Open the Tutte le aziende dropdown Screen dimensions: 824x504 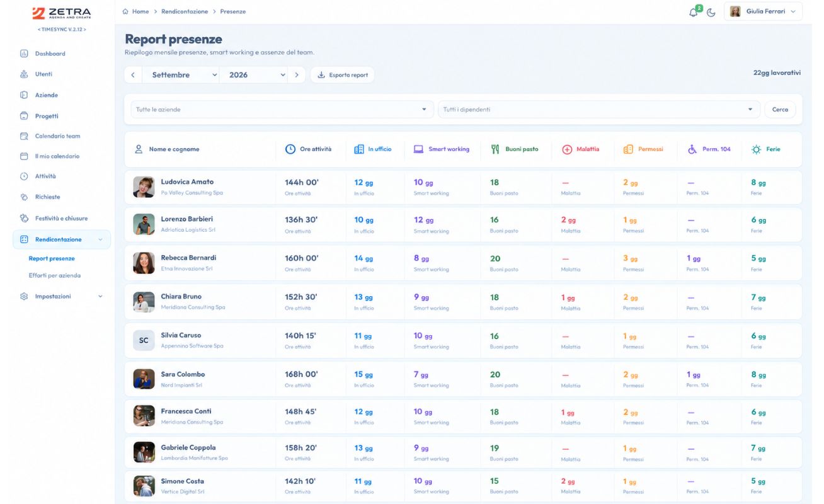click(x=282, y=110)
